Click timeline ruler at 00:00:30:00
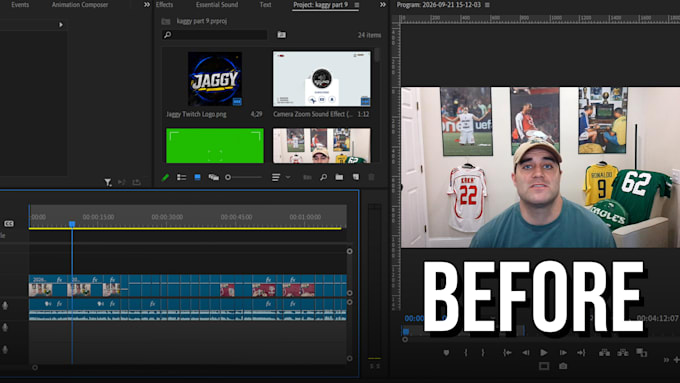The width and height of the screenshot is (680, 383). (167, 217)
